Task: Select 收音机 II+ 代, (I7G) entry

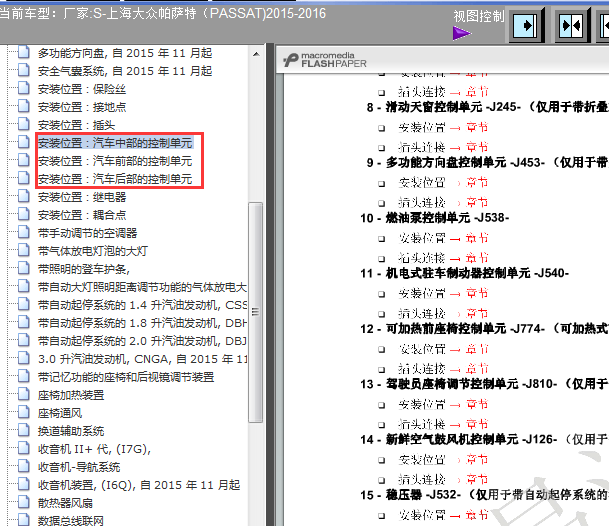Action: point(94,449)
